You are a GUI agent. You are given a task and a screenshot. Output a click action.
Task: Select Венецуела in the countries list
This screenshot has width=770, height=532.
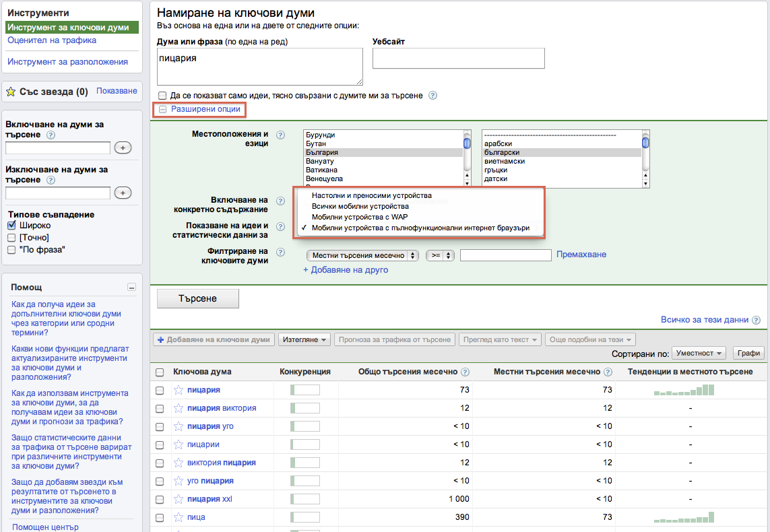[383, 178]
